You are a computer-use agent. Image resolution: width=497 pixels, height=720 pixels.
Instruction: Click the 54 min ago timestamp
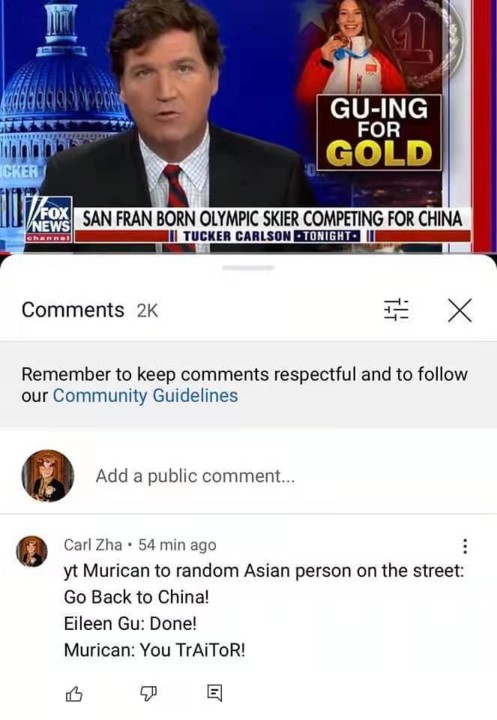(x=177, y=545)
